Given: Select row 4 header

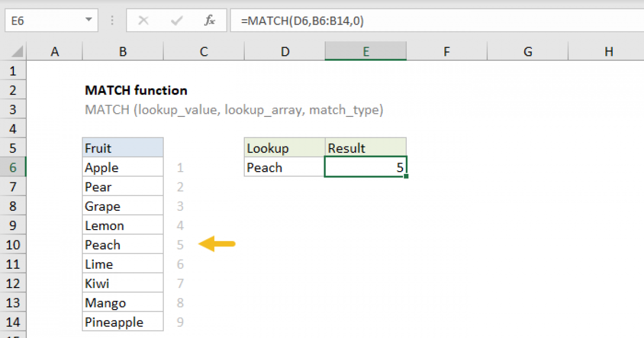Looking at the screenshot, I should [x=13, y=129].
